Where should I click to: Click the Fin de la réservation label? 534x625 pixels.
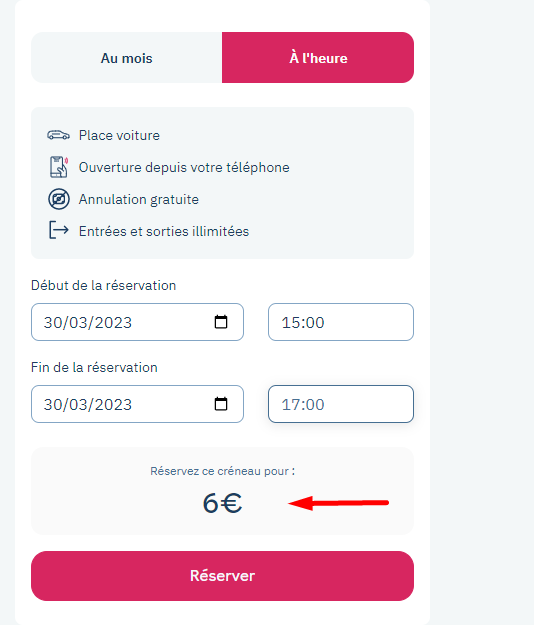tap(94, 367)
